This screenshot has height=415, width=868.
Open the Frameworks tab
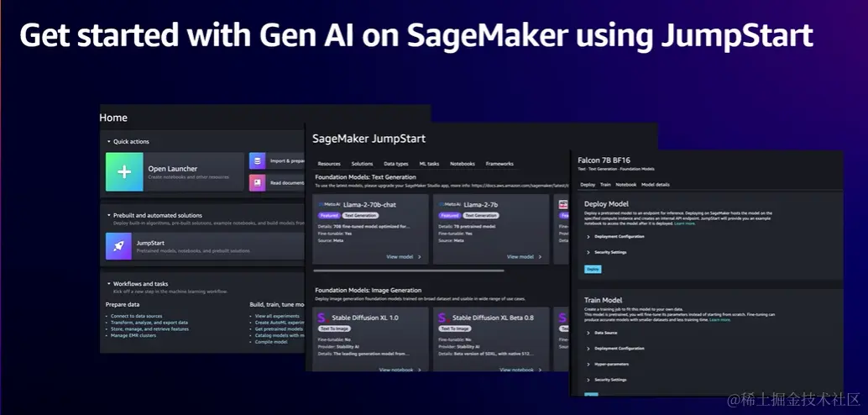pyautogui.click(x=499, y=164)
